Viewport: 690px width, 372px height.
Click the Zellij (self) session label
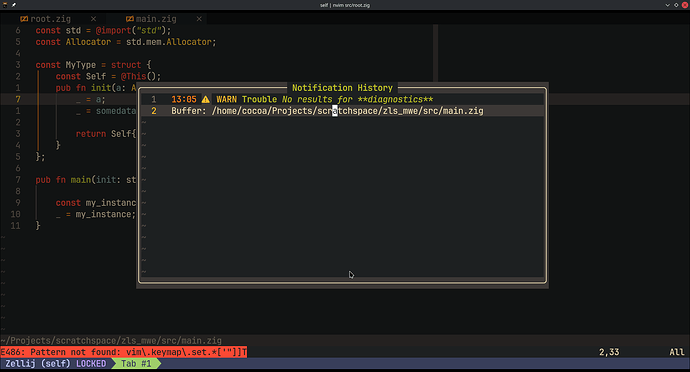(x=38, y=364)
